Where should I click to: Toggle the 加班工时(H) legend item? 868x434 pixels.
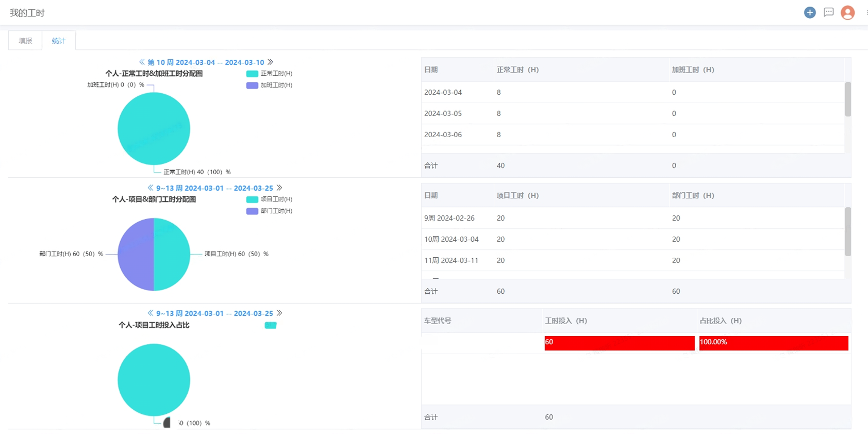(x=270, y=86)
